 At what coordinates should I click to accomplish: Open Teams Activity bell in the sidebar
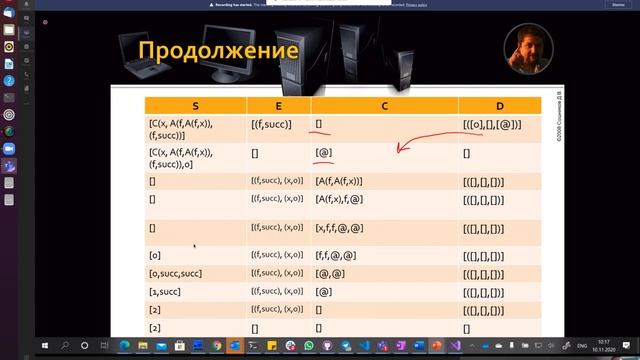pos(27,4)
